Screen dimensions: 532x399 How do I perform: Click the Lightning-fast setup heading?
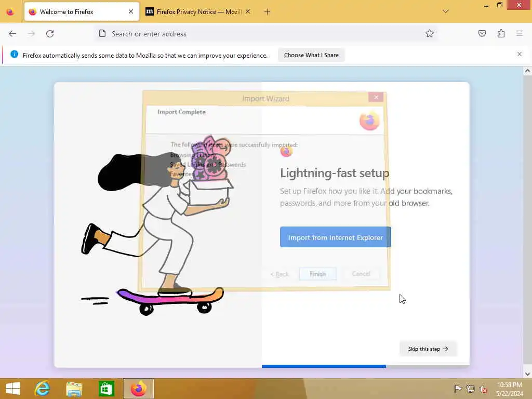tap(335, 173)
